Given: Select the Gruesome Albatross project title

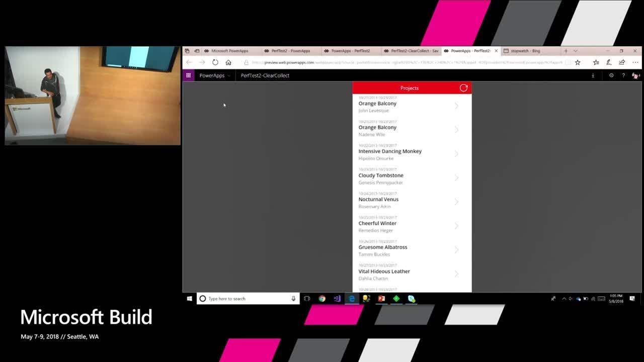Looking at the screenshot, I should tap(383, 247).
